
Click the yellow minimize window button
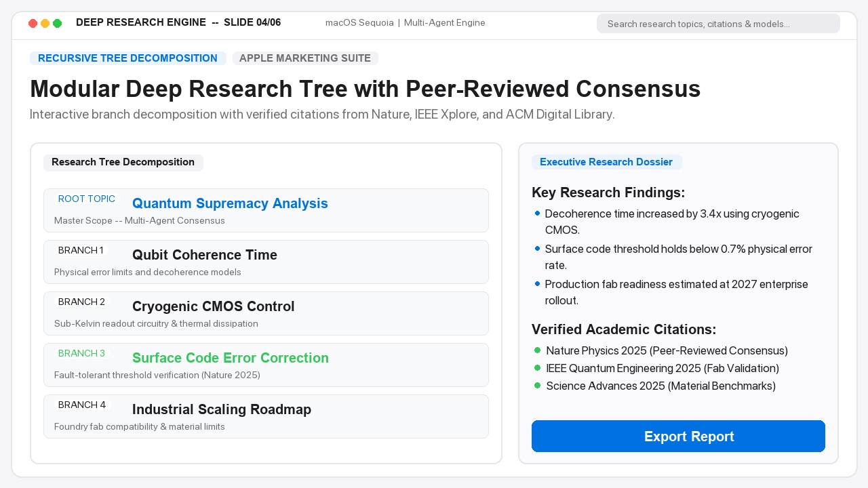tap(45, 23)
